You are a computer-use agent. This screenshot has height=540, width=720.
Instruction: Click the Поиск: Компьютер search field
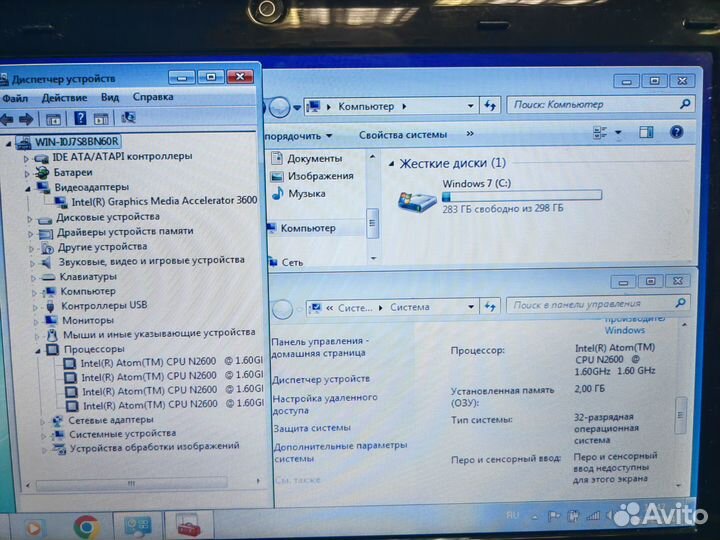click(601, 105)
